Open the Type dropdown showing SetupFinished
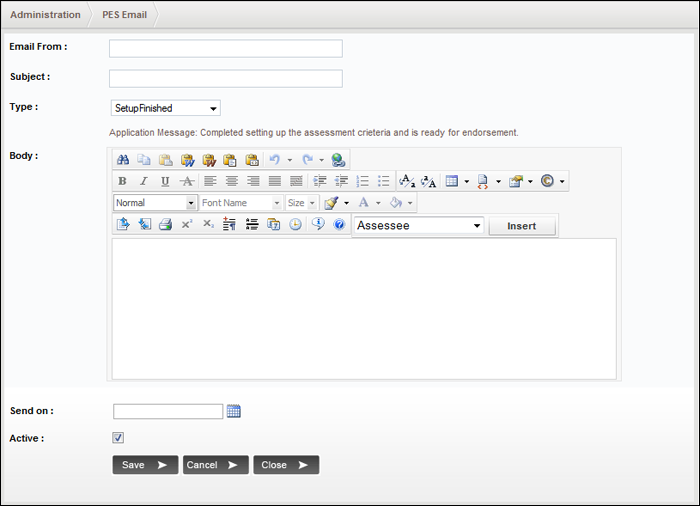Image resolution: width=700 pixels, height=506 pixels. [166, 108]
